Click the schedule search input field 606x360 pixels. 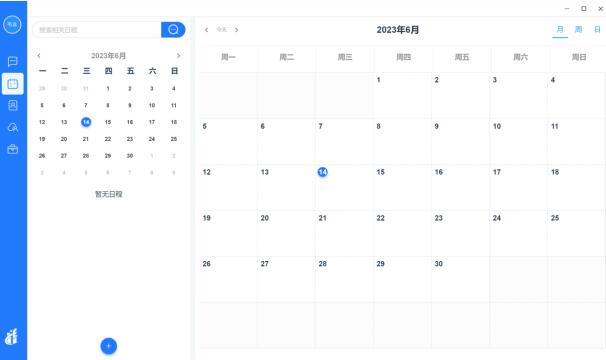[97, 30]
